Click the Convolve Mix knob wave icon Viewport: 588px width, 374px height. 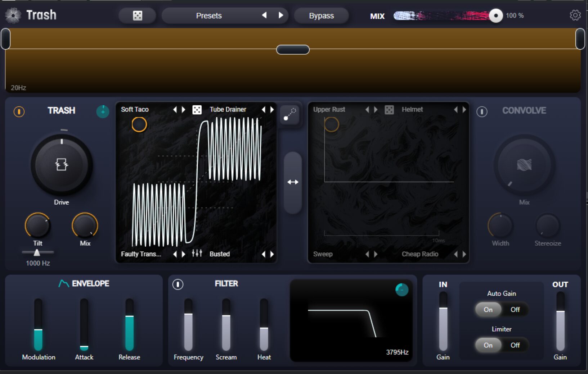(524, 165)
